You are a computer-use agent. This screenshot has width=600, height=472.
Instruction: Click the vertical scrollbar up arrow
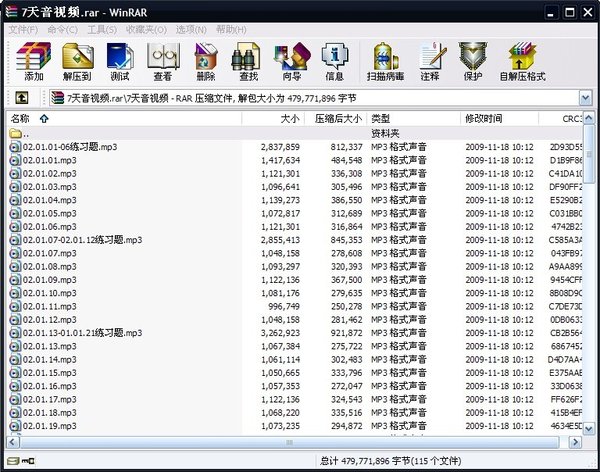tap(589, 118)
